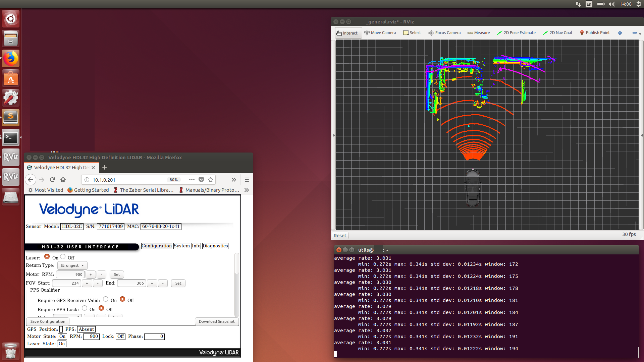Image resolution: width=644 pixels, height=362 pixels.
Task: Switch to the Info tab
Action: (196, 246)
